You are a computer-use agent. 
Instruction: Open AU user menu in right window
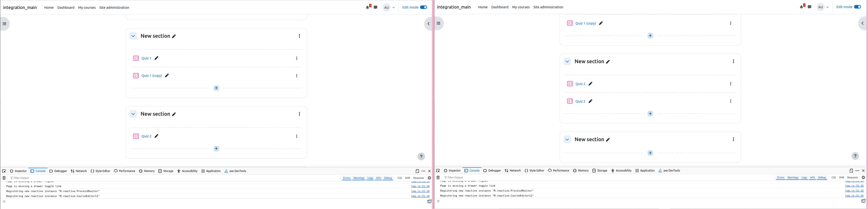[823, 7]
